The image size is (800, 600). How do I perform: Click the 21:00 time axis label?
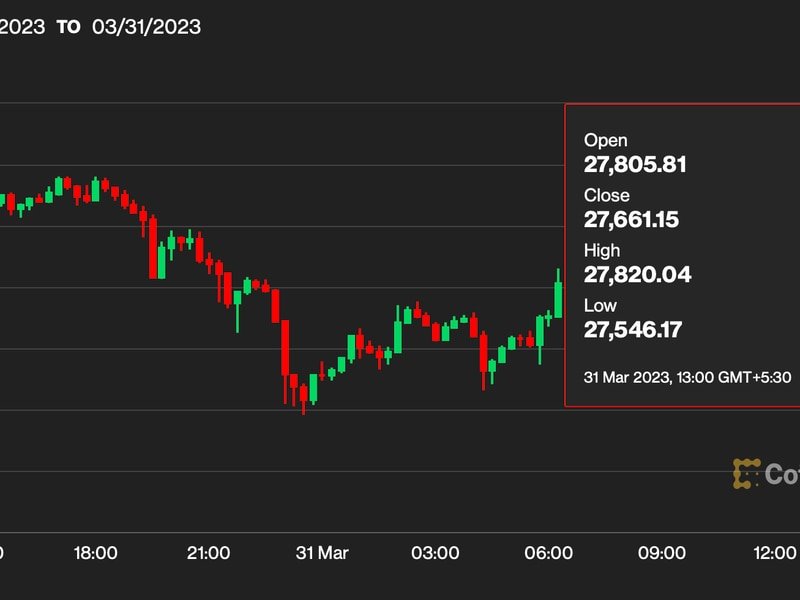point(209,553)
